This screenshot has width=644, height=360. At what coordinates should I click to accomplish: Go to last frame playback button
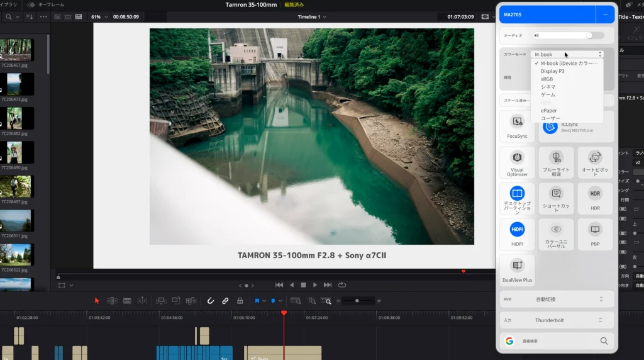tap(327, 285)
